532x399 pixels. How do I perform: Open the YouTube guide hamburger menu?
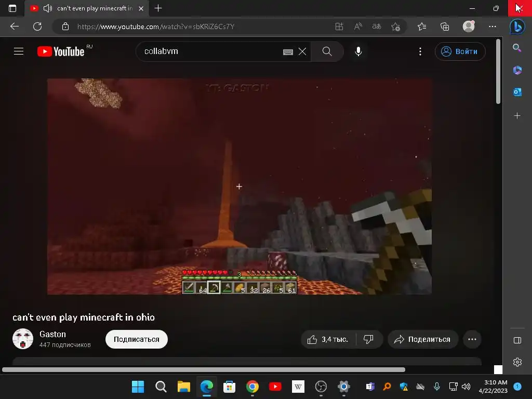(x=19, y=51)
